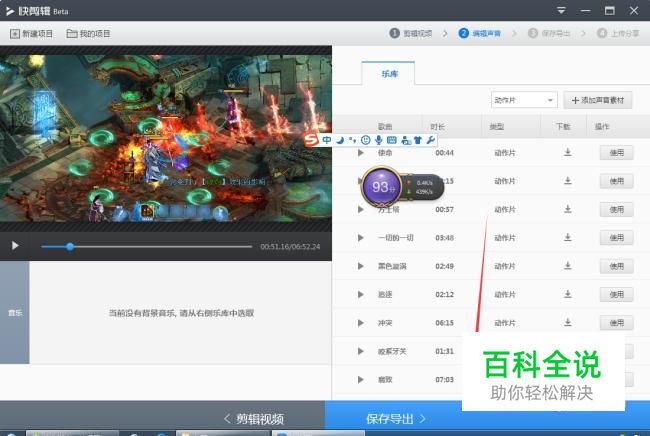650x436 pixels.
Task: Download the 00:57 track
Action: point(568,209)
